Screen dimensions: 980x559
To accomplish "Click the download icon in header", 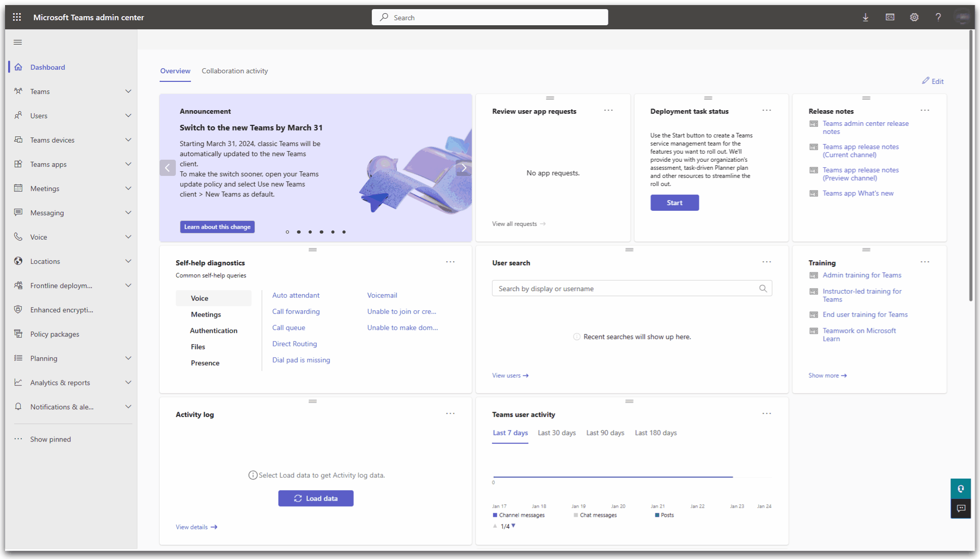I will click(x=865, y=17).
